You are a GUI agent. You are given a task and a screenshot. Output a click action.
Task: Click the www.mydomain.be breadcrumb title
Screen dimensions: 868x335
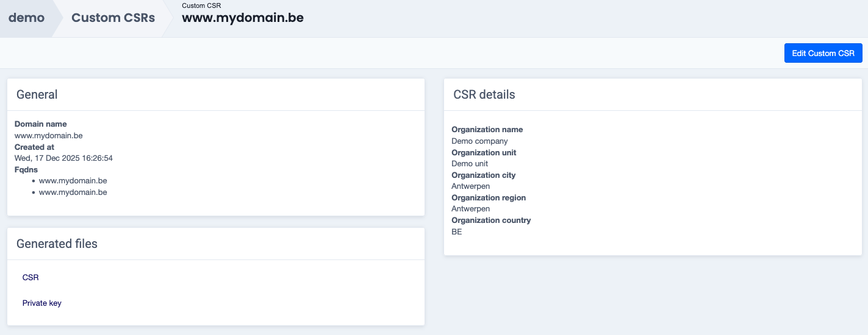coord(242,18)
